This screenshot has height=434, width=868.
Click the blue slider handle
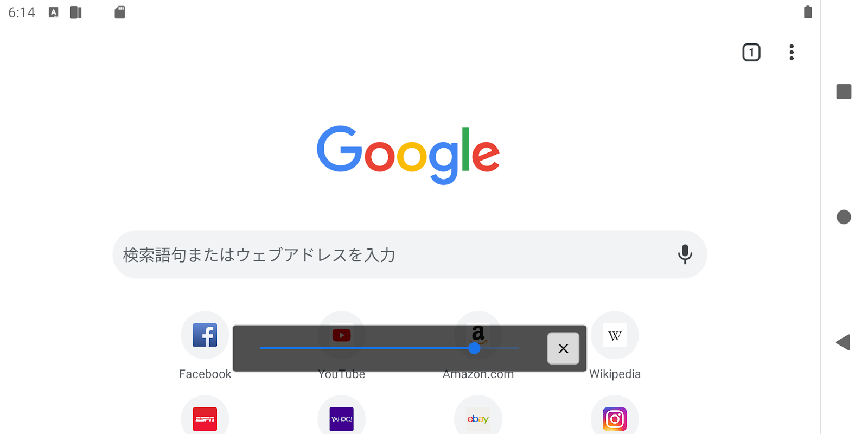point(475,348)
